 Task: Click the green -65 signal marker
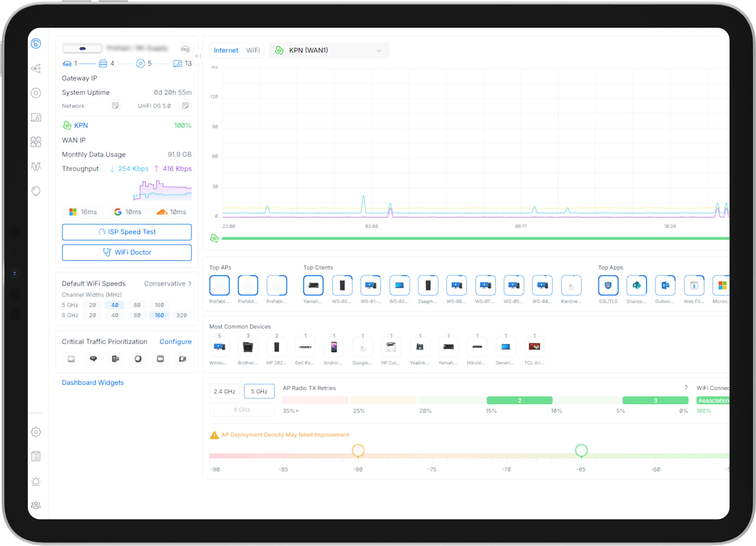pyautogui.click(x=581, y=450)
